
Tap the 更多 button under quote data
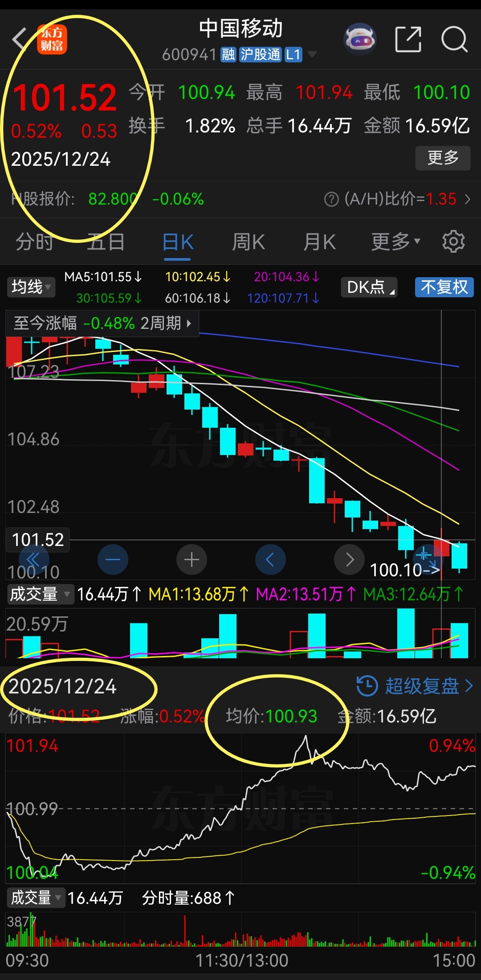click(x=443, y=158)
